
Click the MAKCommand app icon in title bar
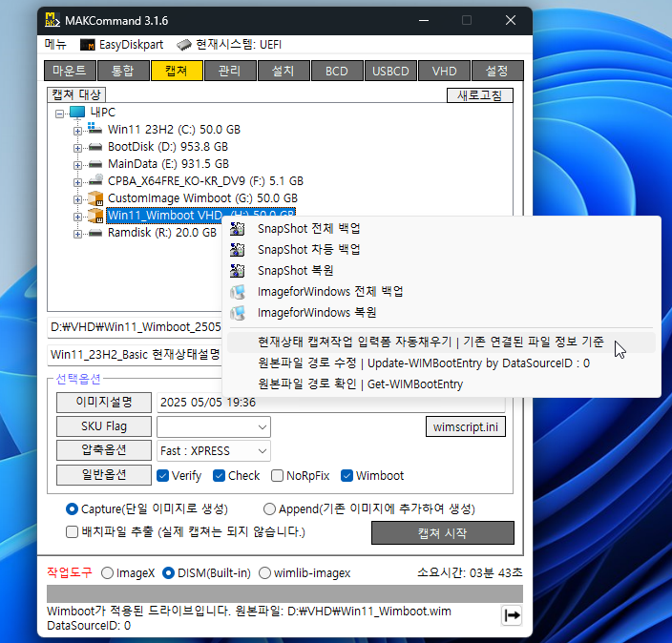52,20
